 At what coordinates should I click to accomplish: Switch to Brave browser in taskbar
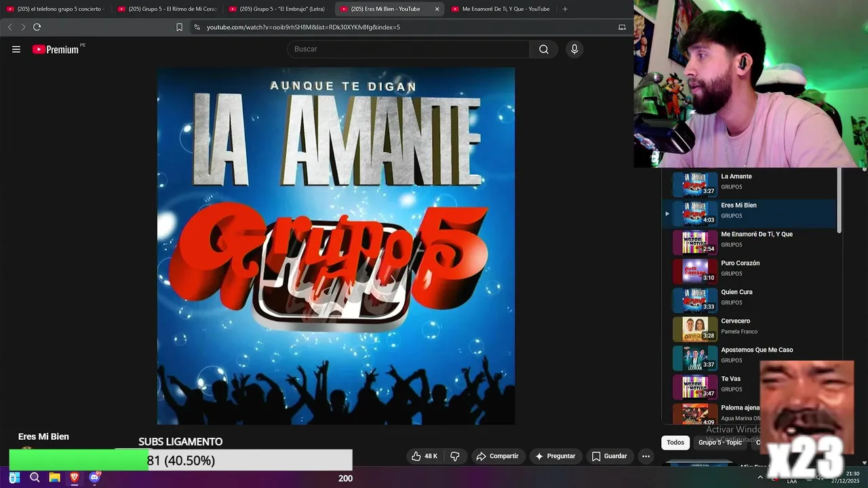[x=75, y=478]
